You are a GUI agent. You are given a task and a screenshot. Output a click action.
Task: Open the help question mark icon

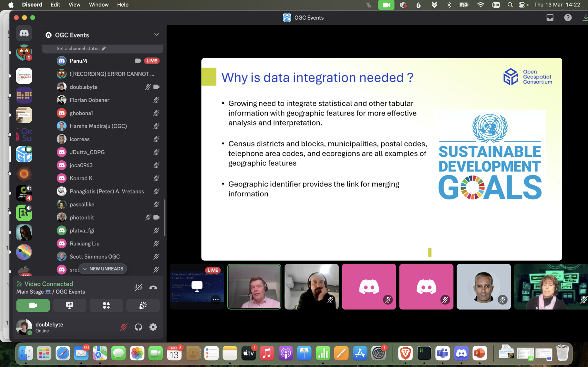(568, 18)
